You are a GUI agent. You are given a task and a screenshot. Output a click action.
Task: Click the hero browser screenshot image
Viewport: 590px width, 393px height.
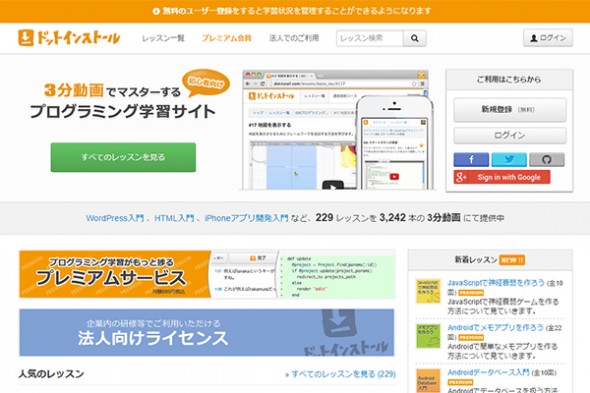point(338,129)
